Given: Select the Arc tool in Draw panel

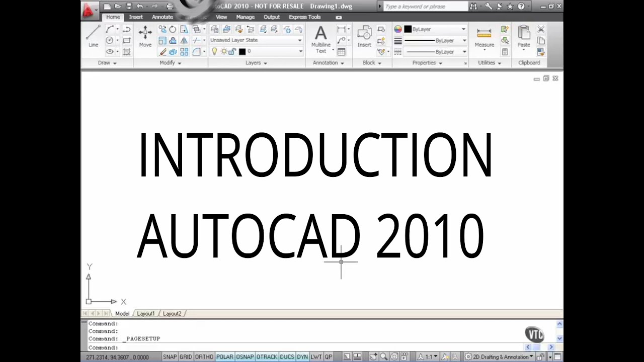Looking at the screenshot, I should pyautogui.click(x=109, y=29).
